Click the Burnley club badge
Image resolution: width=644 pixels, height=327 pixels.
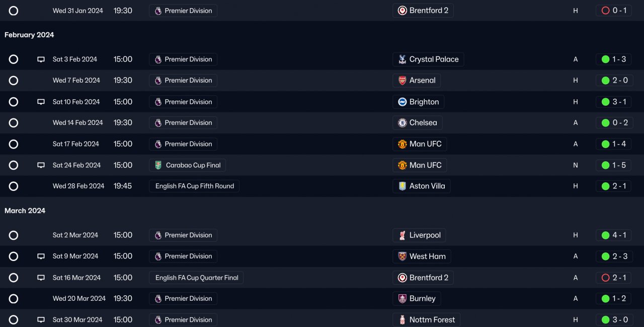point(402,299)
